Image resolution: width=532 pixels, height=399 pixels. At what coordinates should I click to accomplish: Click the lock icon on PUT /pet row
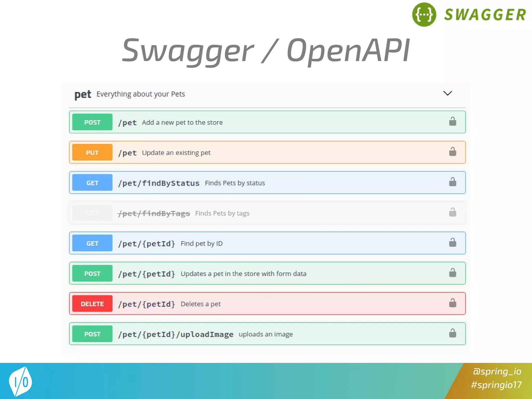coord(453,151)
